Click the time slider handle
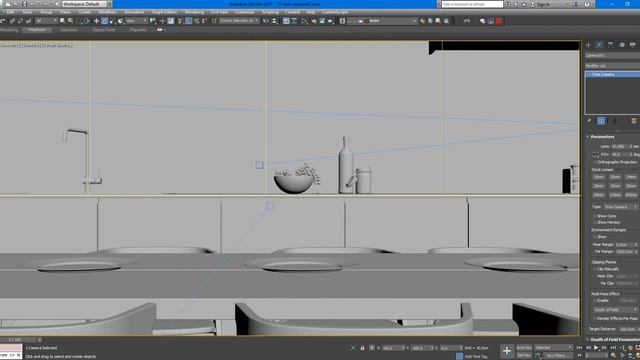This screenshot has height=360, width=640. pyautogui.click(x=18, y=340)
